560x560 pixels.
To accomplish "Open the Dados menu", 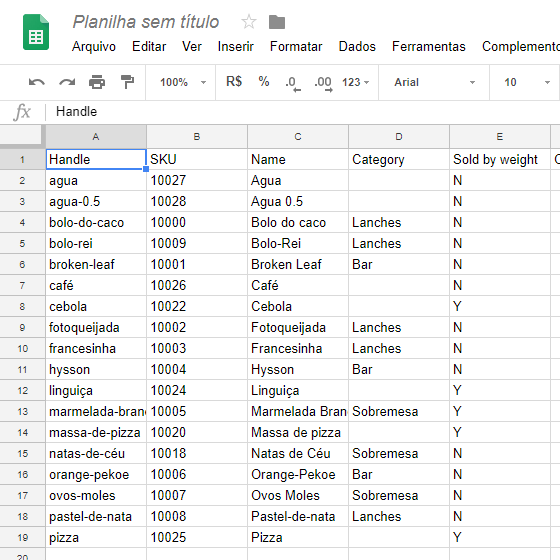I will (x=357, y=47).
